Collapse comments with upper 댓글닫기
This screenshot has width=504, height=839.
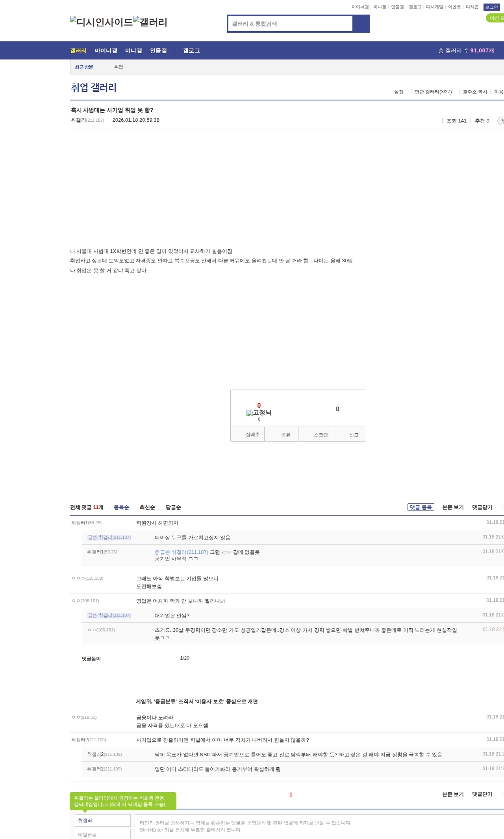click(x=482, y=507)
